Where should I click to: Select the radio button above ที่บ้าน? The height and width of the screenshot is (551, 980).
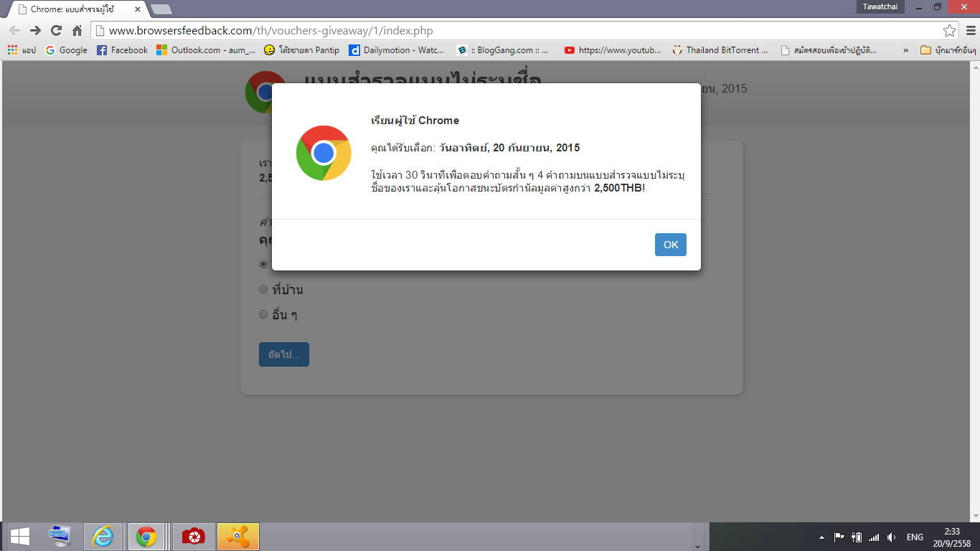click(263, 264)
